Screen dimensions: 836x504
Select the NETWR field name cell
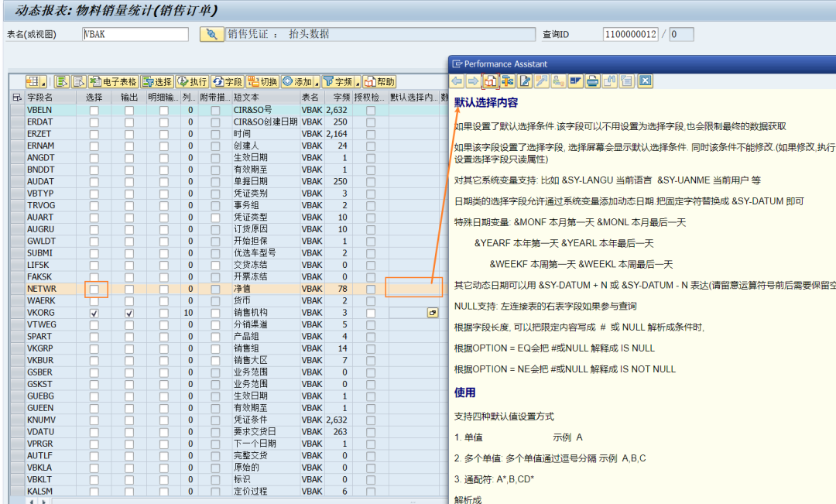[50, 289]
